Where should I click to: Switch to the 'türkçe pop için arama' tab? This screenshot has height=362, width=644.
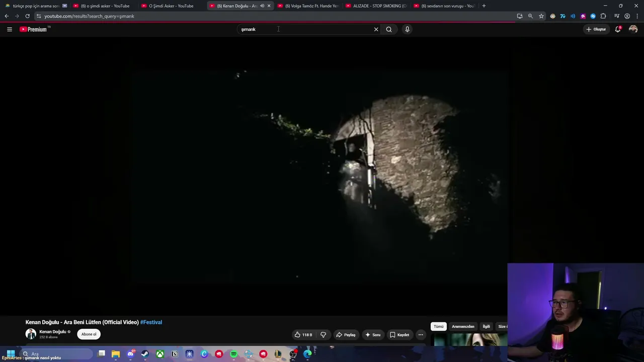click(x=35, y=6)
